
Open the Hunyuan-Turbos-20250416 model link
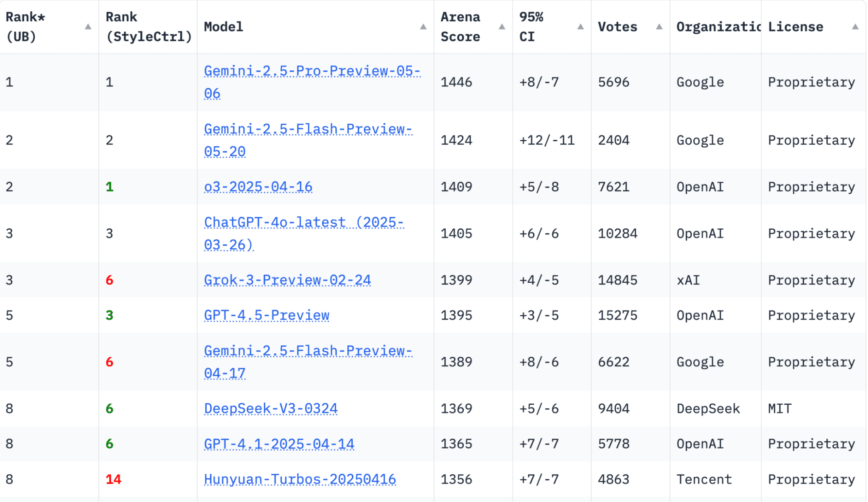pyautogui.click(x=300, y=479)
